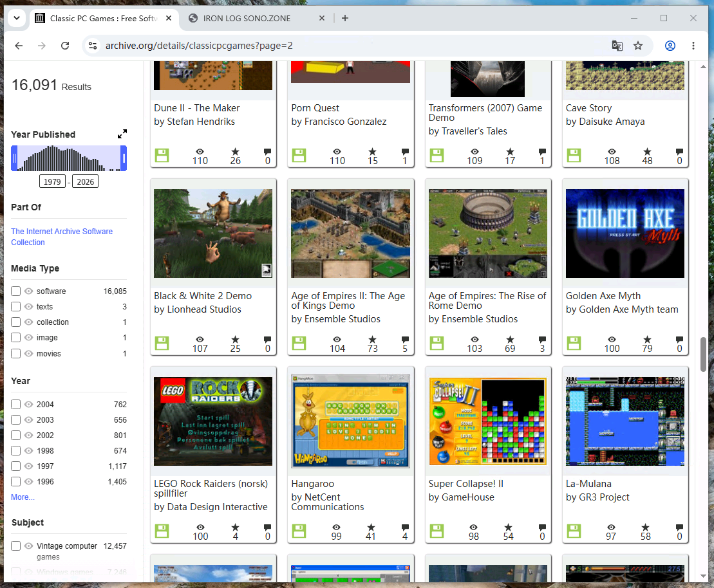Open the LEGO Rock Raiders thumbnail
The height and width of the screenshot is (588, 714).
point(212,421)
